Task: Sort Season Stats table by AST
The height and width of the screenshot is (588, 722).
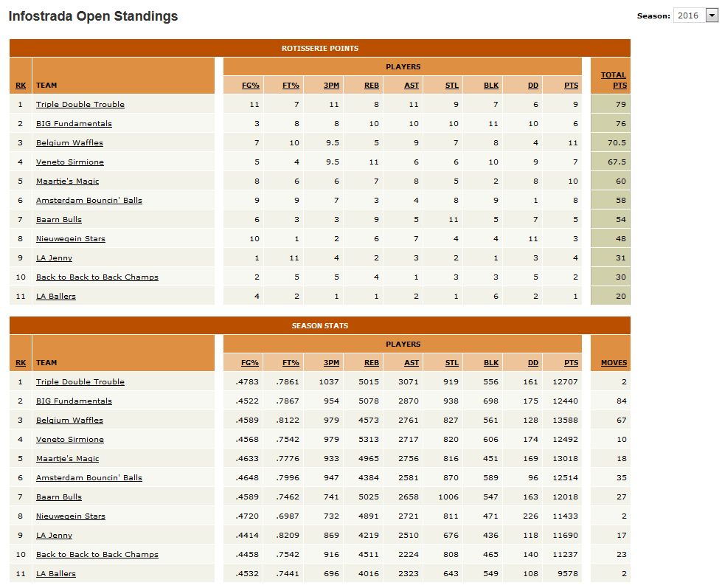Action: pyautogui.click(x=412, y=362)
